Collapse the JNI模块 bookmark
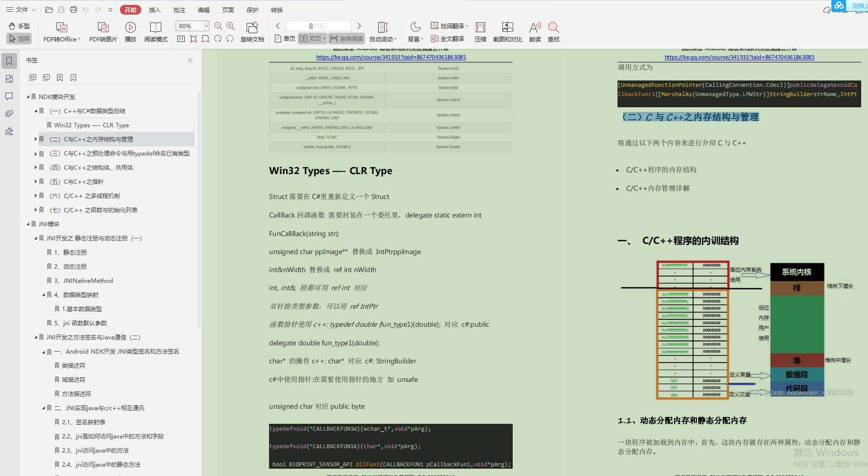868x476 pixels. pyautogui.click(x=28, y=224)
